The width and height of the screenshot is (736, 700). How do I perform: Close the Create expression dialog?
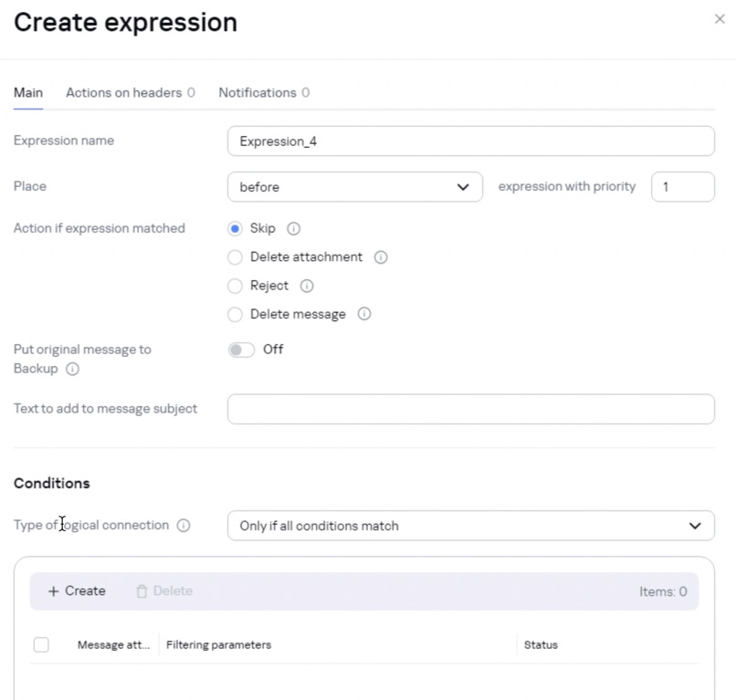point(720,19)
